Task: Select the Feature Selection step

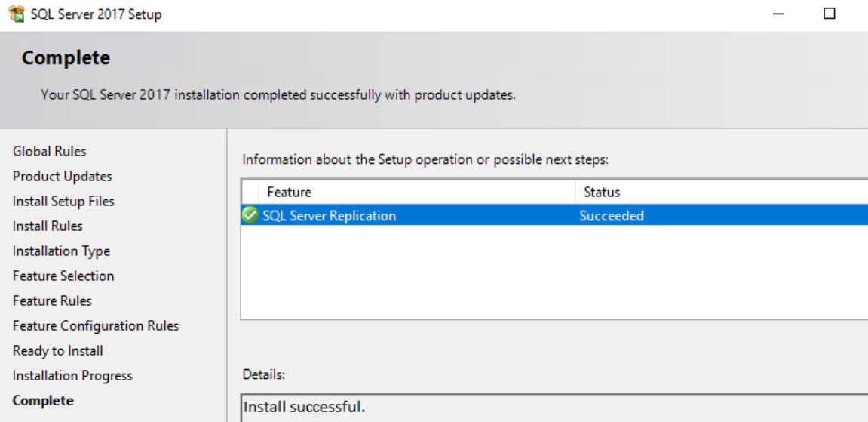Action: click(x=63, y=276)
